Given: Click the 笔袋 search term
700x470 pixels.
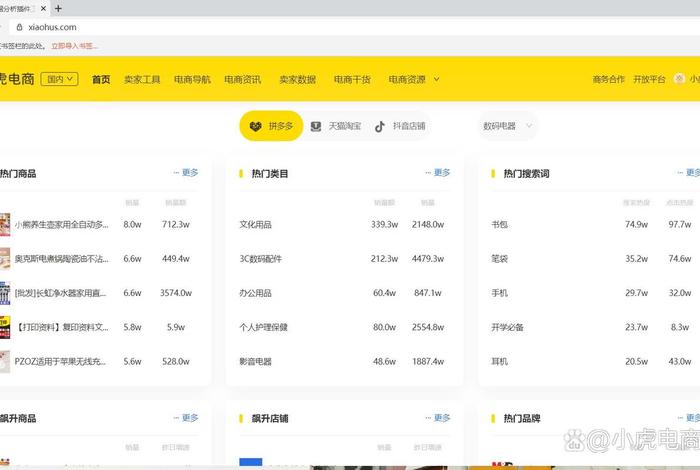Looking at the screenshot, I should pyautogui.click(x=500, y=259).
